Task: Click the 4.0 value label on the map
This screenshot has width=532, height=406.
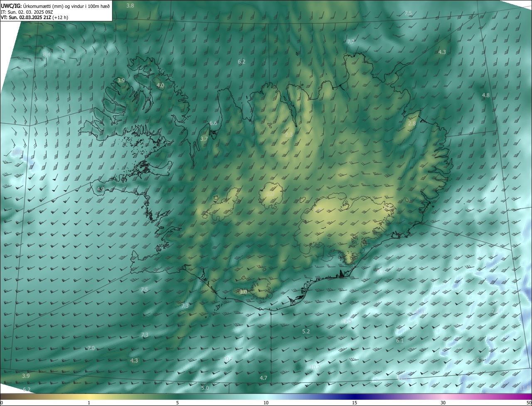Action: click(160, 85)
